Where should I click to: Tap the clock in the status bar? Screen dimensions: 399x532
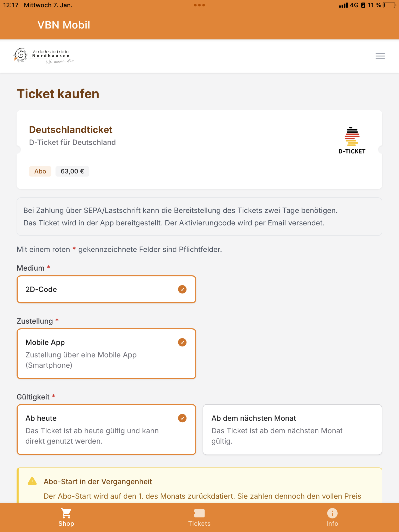11,5
